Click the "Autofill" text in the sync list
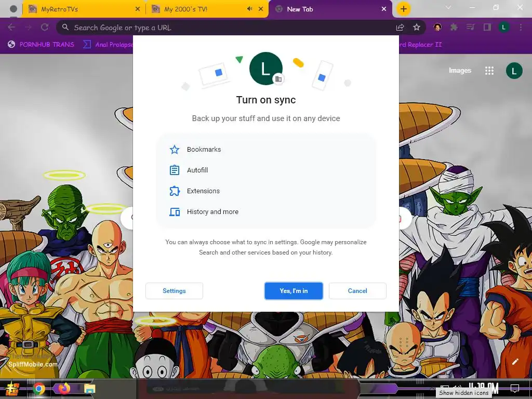532x399 pixels. click(197, 170)
